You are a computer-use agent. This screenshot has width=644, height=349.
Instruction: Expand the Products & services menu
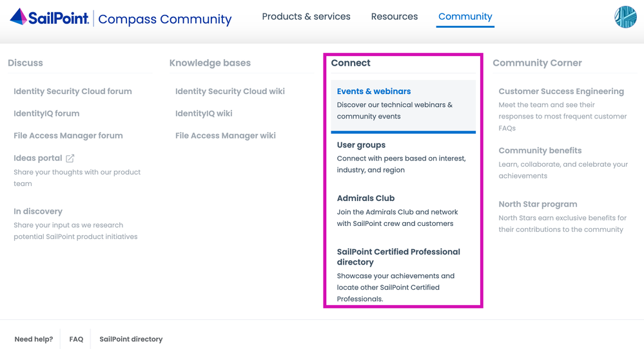point(306,17)
